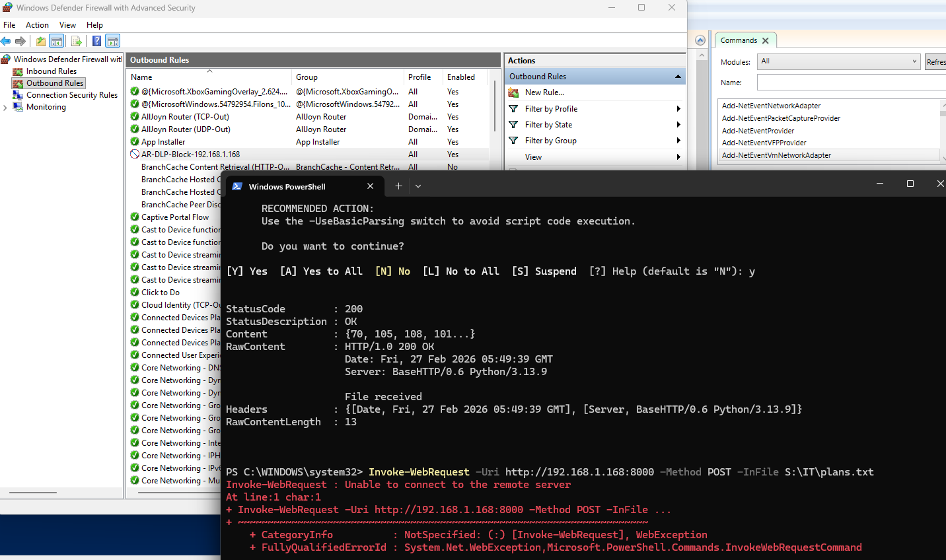This screenshot has width=946, height=560.
Task: Toggle the Show/Hide Console Tree button
Action: click(x=57, y=41)
